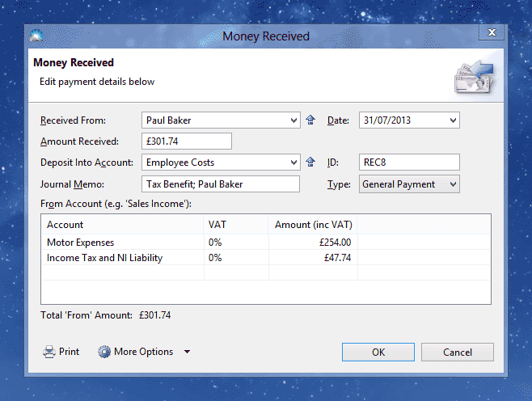Click the ID field containing REC8
Image resolution: width=532 pixels, height=401 pixels.
[x=409, y=163]
